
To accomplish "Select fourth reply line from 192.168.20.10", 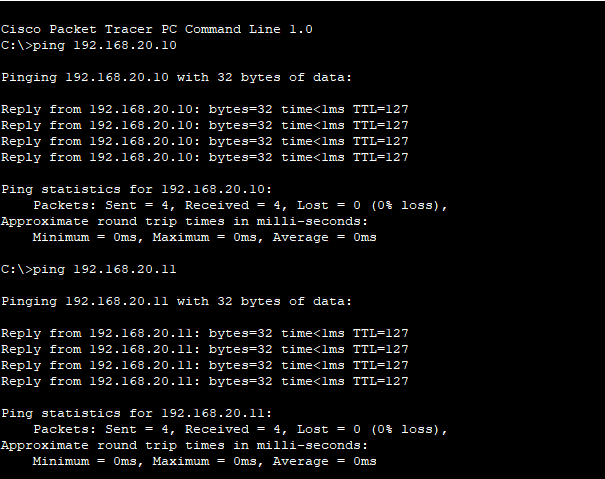I will tap(205, 157).
